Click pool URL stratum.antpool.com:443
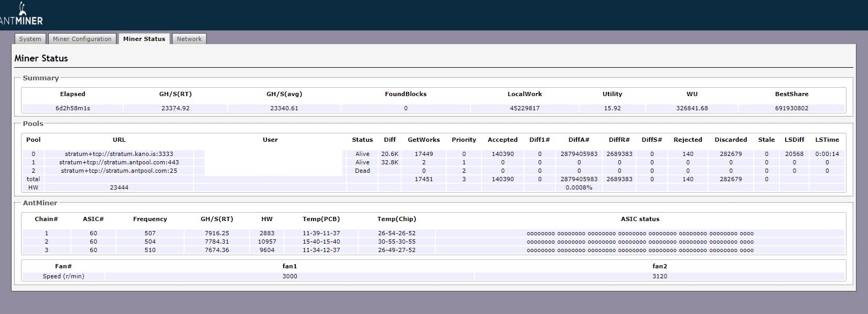 [x=119, y=162]
